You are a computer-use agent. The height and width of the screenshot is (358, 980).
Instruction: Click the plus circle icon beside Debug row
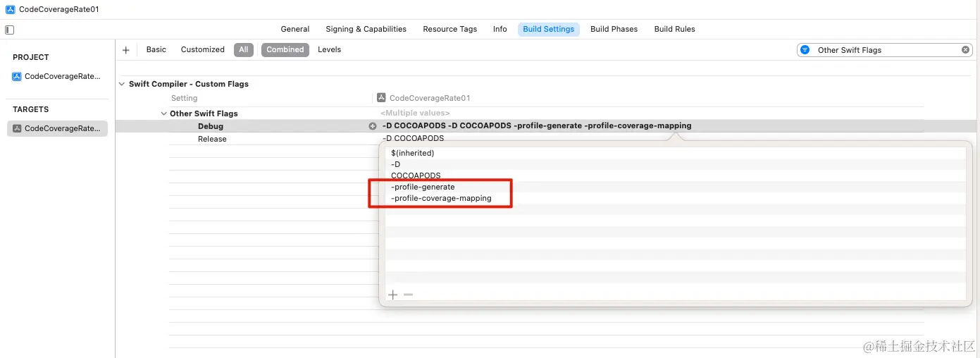373,126
